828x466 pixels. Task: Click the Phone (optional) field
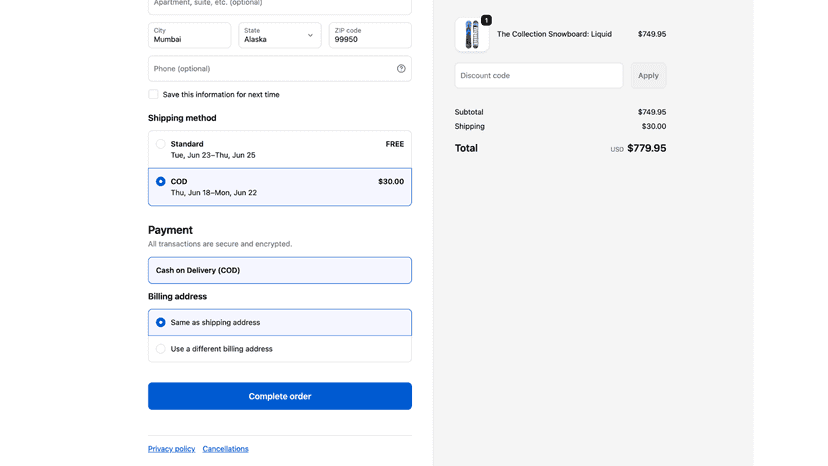(x=279, y=69)
